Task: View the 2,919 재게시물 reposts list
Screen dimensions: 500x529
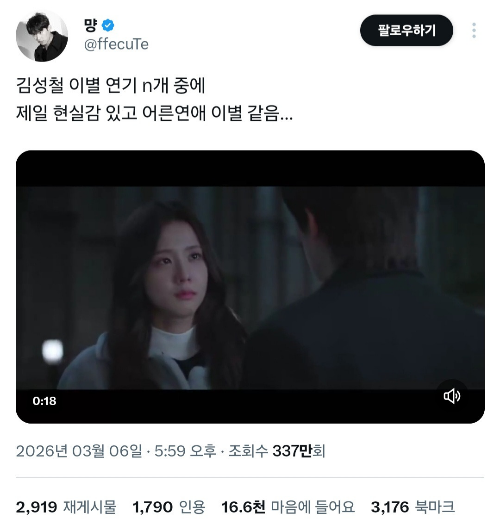Action: (x=66, y=507)
